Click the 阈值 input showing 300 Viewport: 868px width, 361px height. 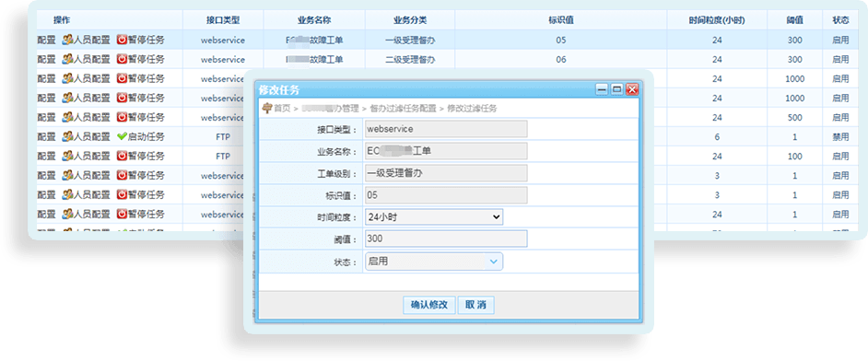pyautogui.click(x=446, y=239)
